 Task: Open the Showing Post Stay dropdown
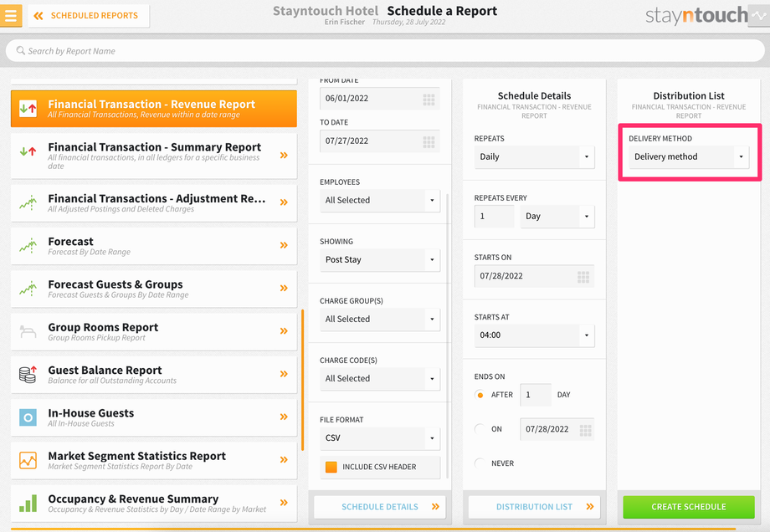point(380,259)
